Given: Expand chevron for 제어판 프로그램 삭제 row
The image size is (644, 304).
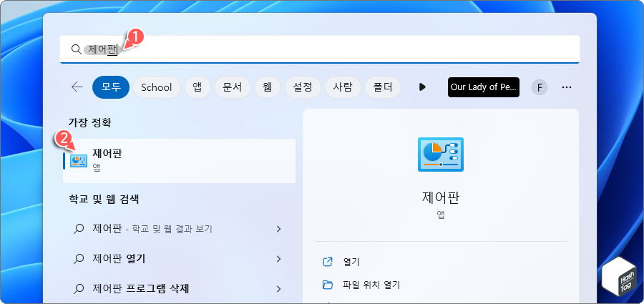Looking at the screenshot, I should [279, 289].
